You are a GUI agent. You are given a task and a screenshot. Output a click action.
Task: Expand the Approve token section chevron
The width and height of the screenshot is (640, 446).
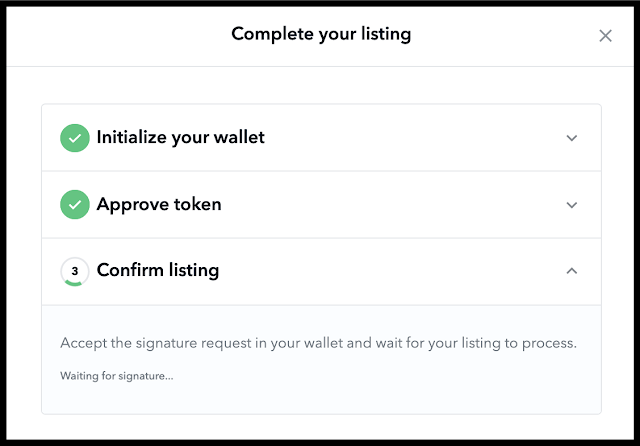click(572, 205)
